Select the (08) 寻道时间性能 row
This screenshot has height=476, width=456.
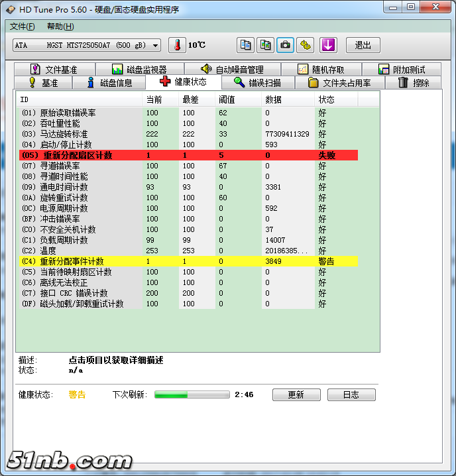[x=188, y=176]
